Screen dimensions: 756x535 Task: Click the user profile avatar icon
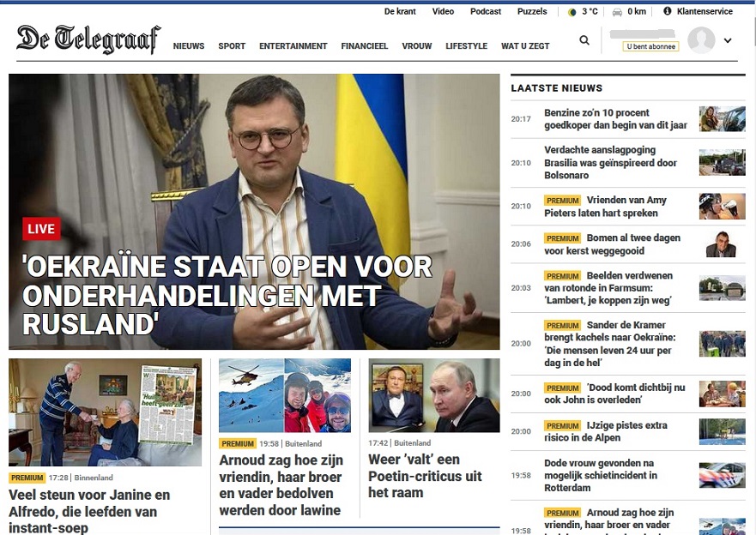(x=701, y=40)
